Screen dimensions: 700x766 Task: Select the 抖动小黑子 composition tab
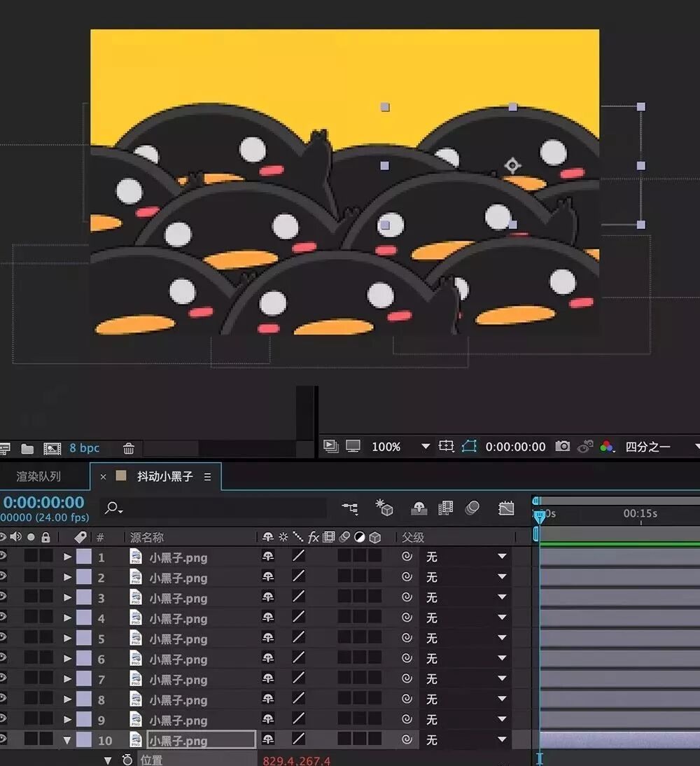click(x=164, y=476)
